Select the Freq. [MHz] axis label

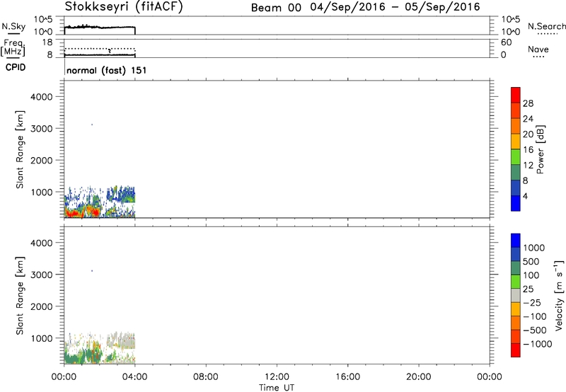[13, 48]
